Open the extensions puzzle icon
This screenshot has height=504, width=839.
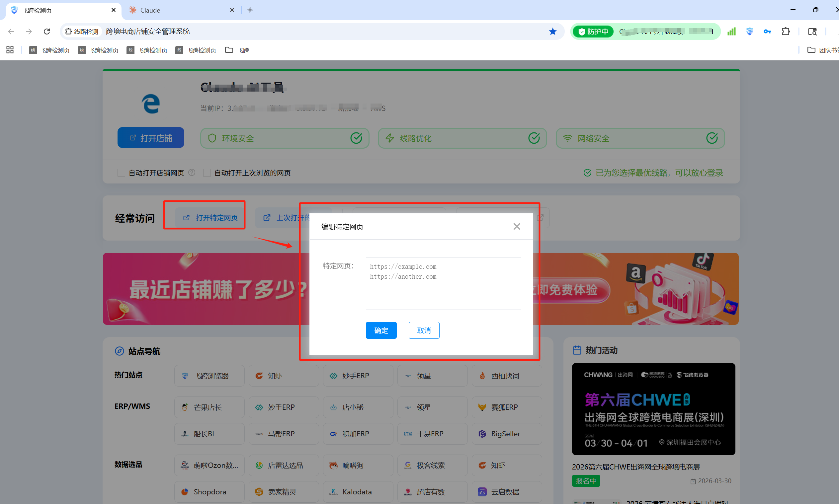click(786, 32)
